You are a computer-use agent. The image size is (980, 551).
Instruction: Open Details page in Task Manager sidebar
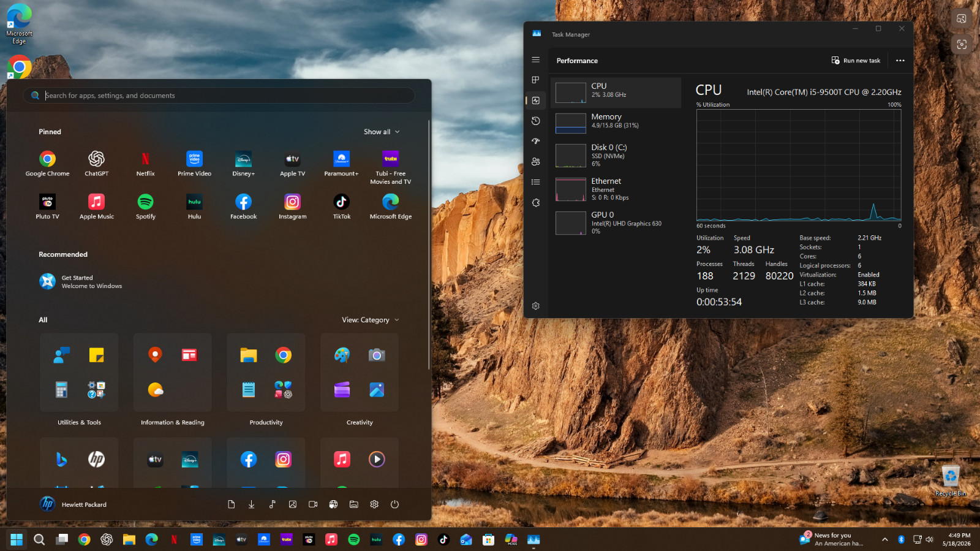[x=535, y=182]
